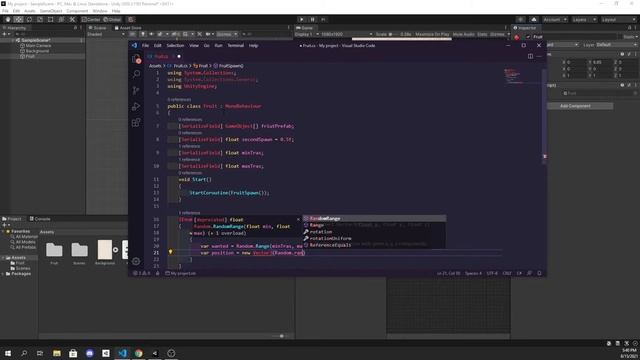The image size is (640, 360).
Task: Toggle Maximize On Play in Game view
Action: (432, 34)
